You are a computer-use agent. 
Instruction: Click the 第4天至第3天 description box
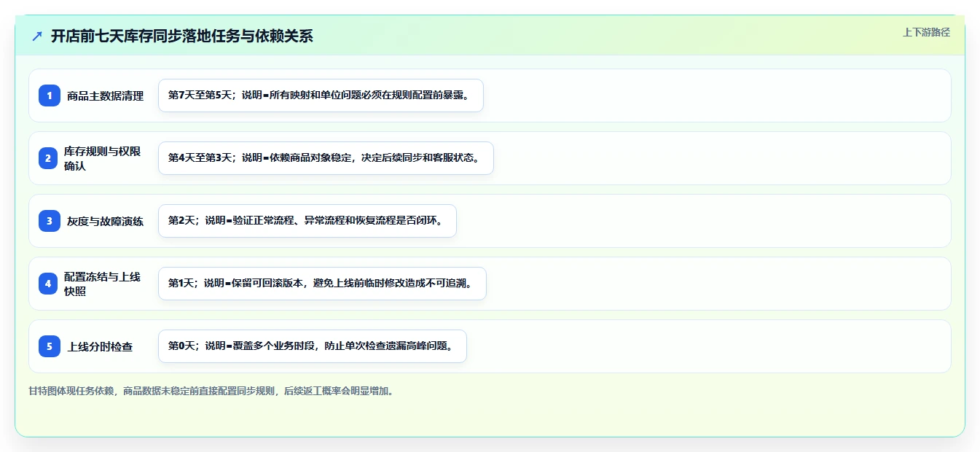tap(326, 158)
